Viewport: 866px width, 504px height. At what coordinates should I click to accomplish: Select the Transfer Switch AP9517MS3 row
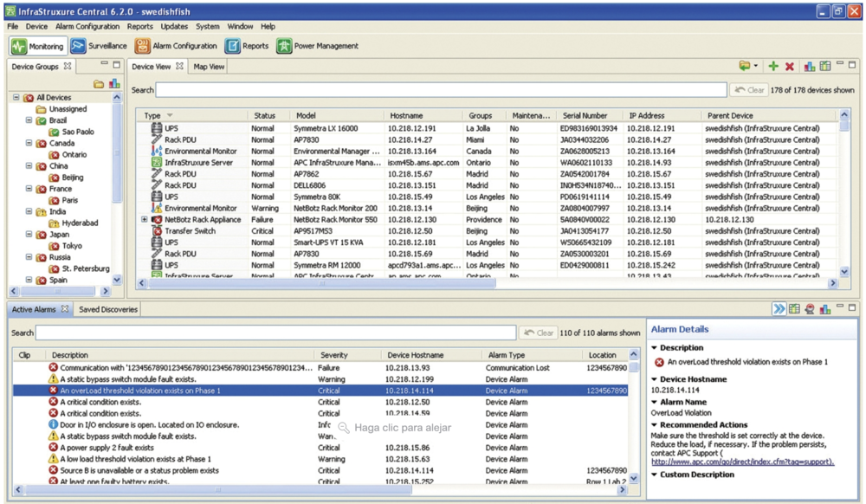(488, 230)
